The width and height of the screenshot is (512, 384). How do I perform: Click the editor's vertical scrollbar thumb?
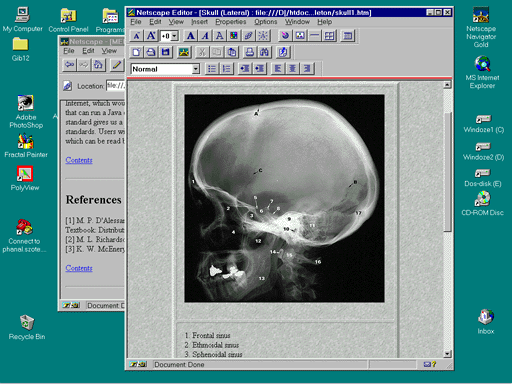[447, 172]
